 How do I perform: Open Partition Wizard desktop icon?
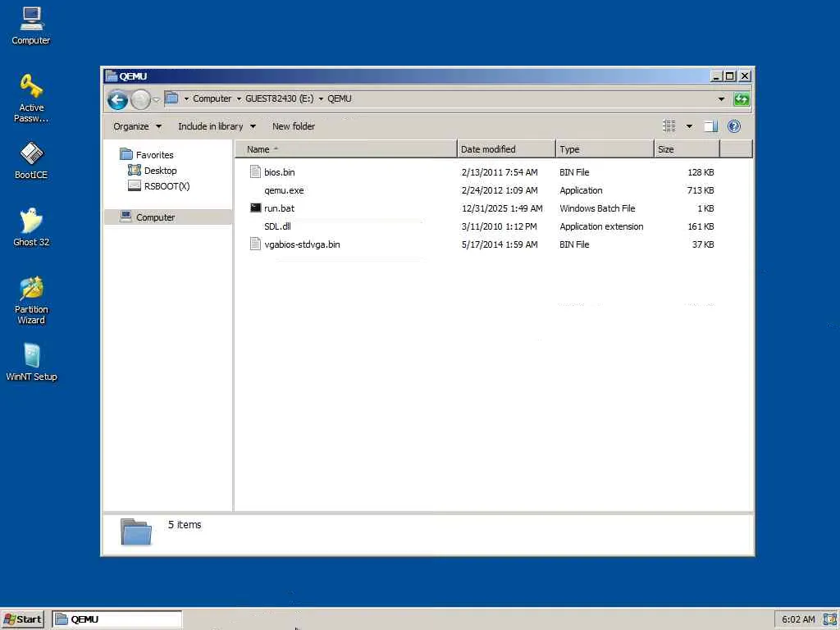[31, 300]
